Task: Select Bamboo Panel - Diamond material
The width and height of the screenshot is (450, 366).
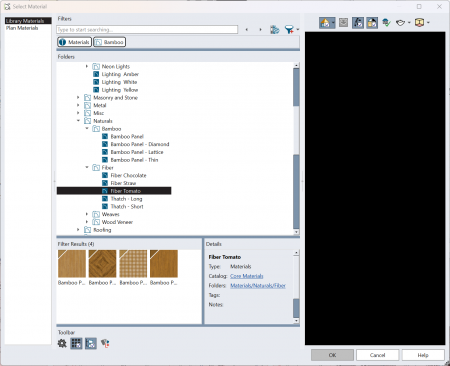Action: tap(140, 144)
